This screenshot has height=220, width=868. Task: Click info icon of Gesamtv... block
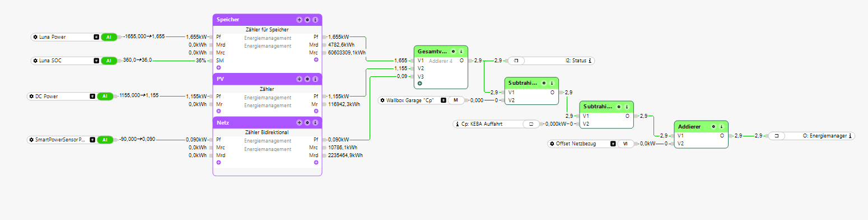(461, 51)
